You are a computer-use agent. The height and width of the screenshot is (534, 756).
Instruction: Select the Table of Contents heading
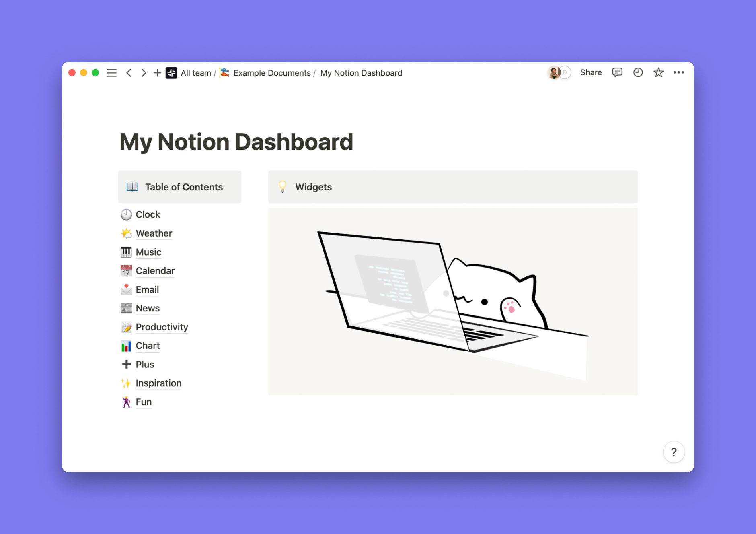pyautogui.click(x=184, y=187)
